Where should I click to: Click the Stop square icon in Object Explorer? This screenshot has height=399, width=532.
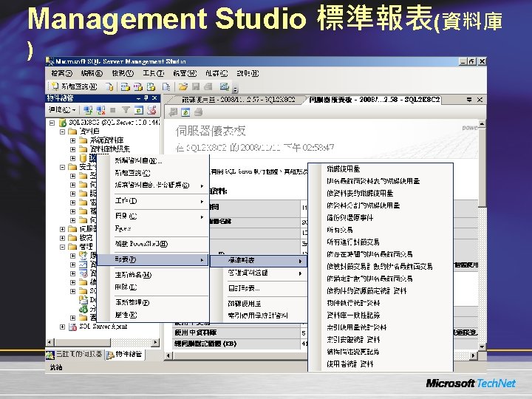(x=113, y=110)
